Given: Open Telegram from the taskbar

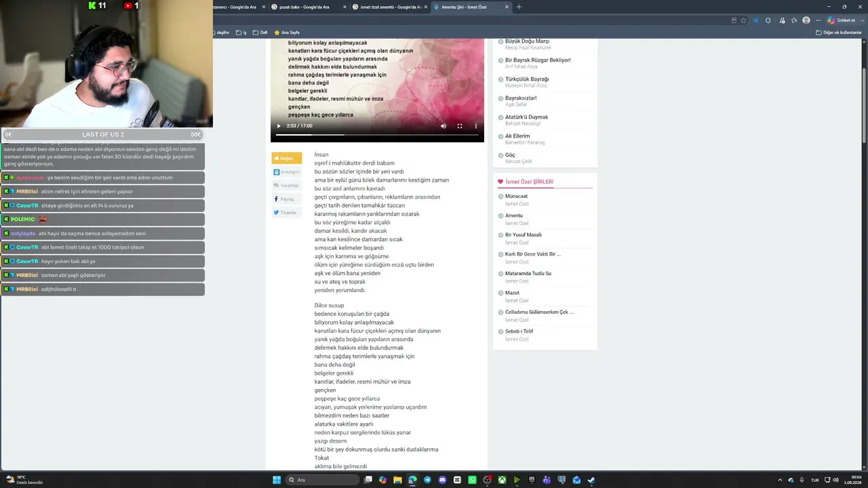Looking at the screenshot, I should 427,480.
